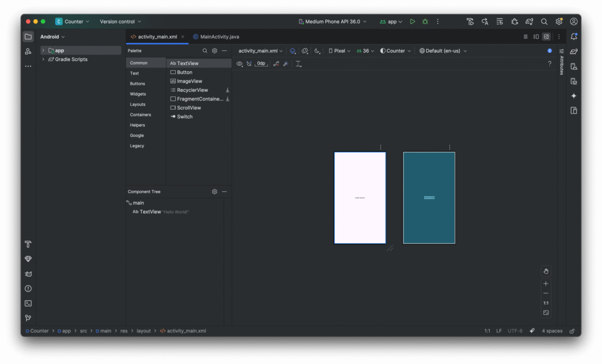The image size is (602, 364).
Task: Switch editor to Design view mode
Action: pos(546,36)
